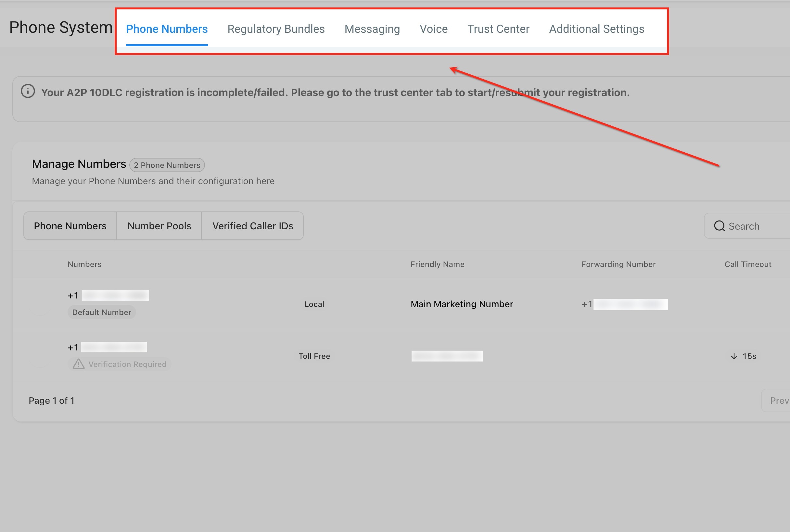Select the Additional Settings tab
The width and height of the screenshot is (790, 532).
click(x=596, y=29)
